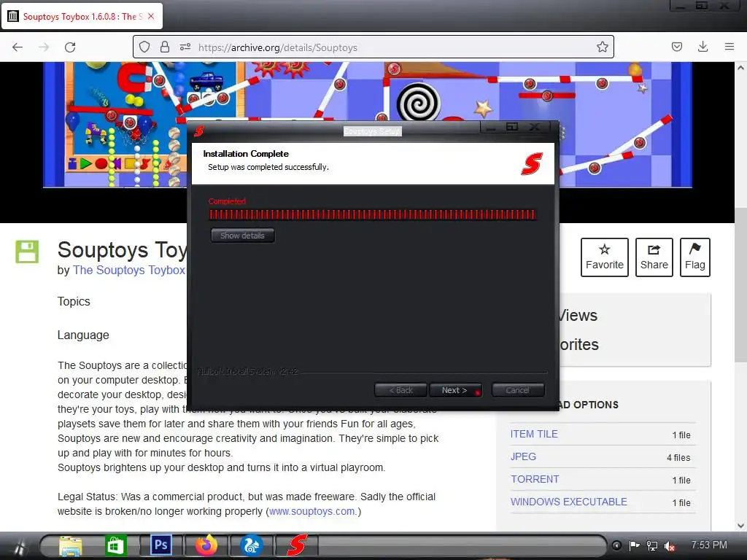Click Next in the Souptoys Setup dialog
747x560 pixels.
point(455,390)
